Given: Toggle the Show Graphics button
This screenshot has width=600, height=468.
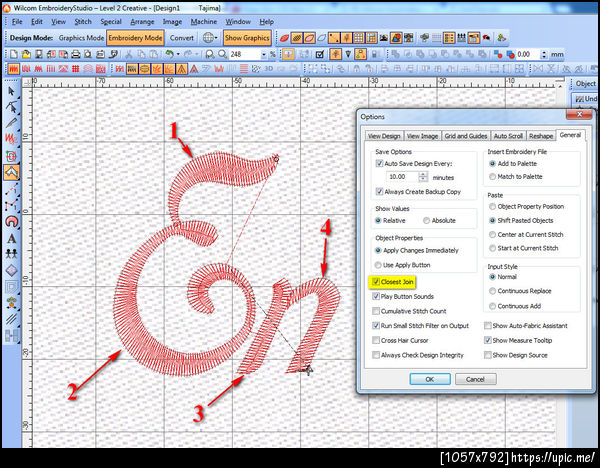Looking at the screenshot, I should click(247, 38).
